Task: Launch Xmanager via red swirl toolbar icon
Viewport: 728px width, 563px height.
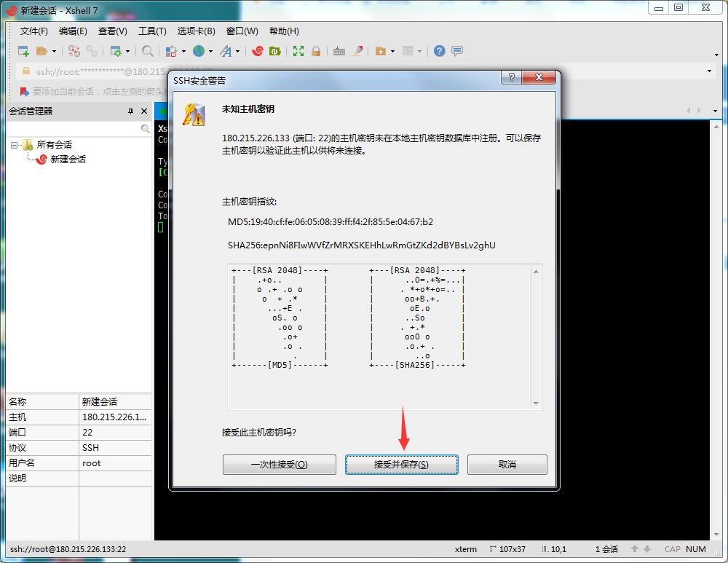Action: [x=257, y=51]
